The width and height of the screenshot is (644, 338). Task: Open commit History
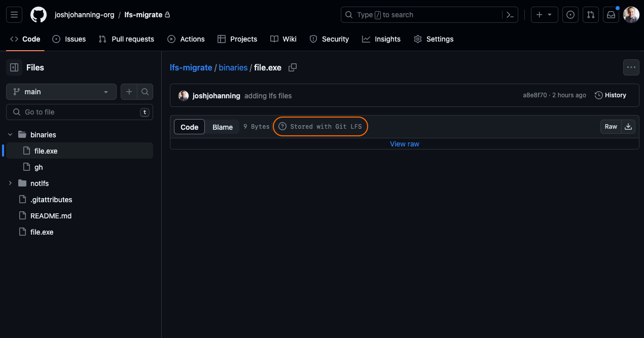click(x=611, y=95)
